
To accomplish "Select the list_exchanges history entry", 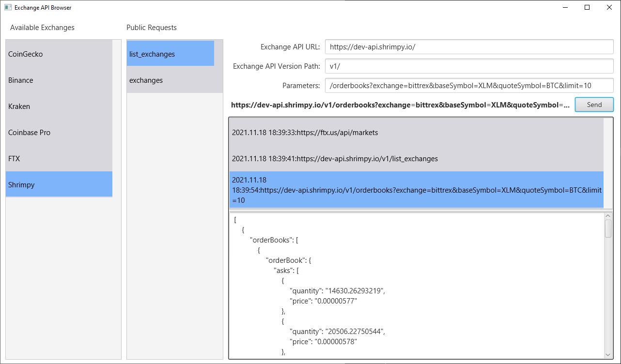I will (x=416, y=159).
